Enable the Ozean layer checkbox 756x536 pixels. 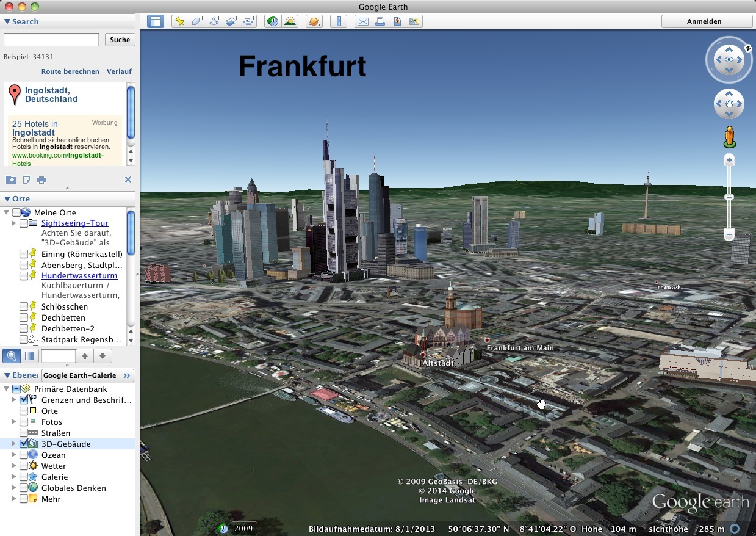click(24, 455)
